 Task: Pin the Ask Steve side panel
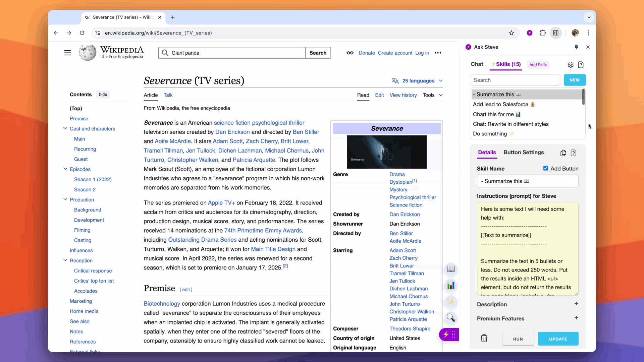tap(576, 47)
